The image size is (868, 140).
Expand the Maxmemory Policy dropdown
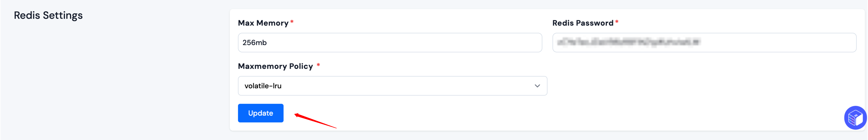click(x=392, y=86)
